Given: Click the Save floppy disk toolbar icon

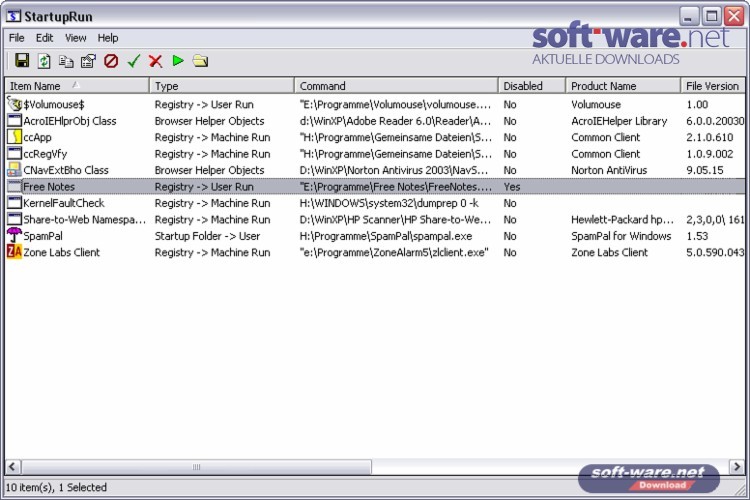Looking at the screenshot, I should coord(22,61).
